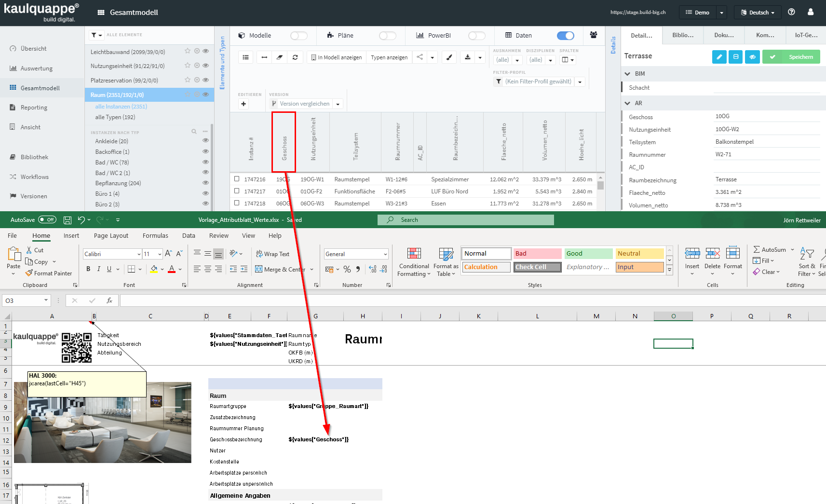Click the Speichern button
This screenshot has height=504, width=826.
[791, 57]
